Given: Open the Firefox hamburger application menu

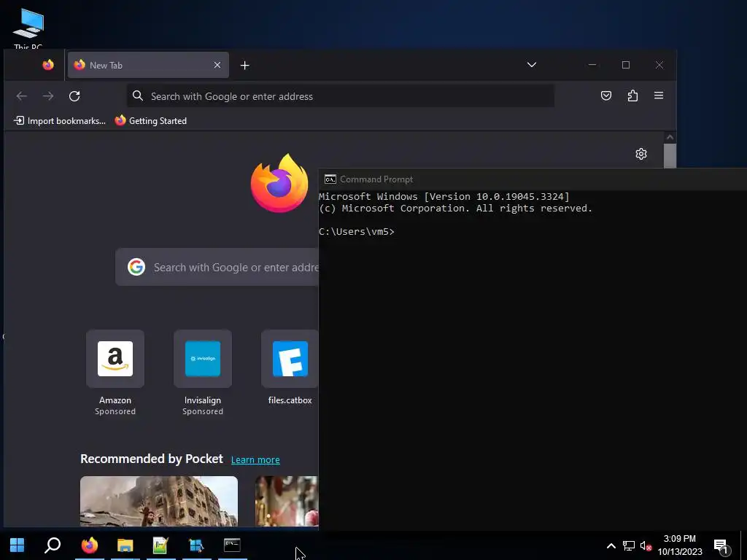Looking at the screenshot, I should point(659,96).
